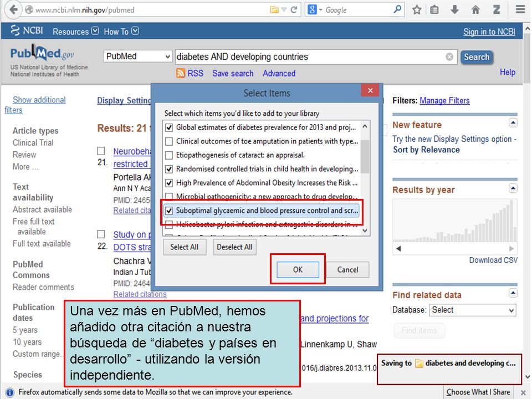Go back using the browser back arrow
This screenshot has width=532, height=399.
pyautogui.click(x=13, y=9)
